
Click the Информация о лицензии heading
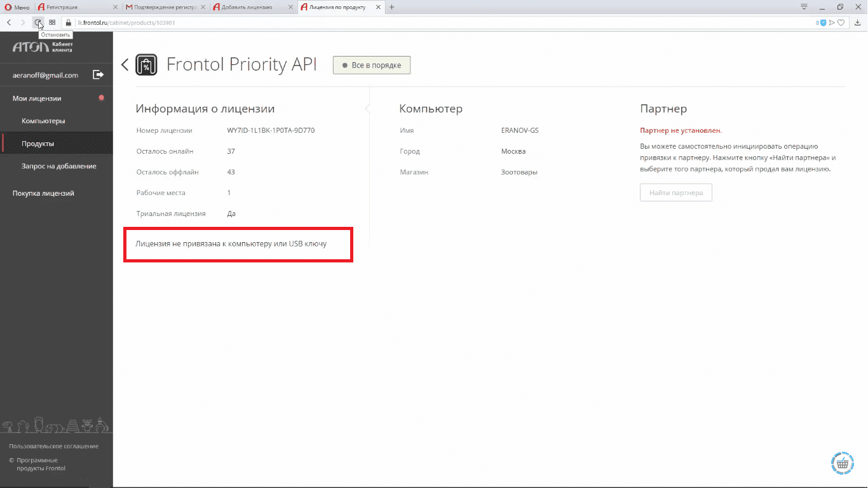205,109
